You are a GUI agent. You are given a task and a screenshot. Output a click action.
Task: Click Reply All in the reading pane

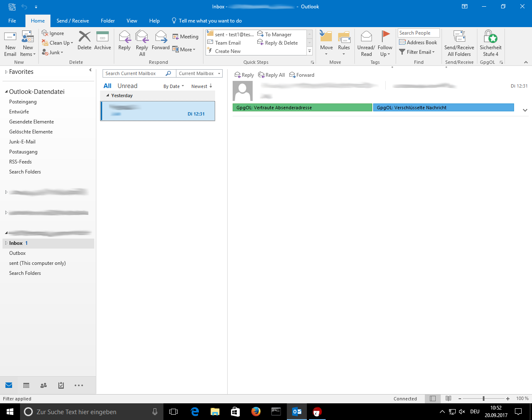tap(271, 75)
